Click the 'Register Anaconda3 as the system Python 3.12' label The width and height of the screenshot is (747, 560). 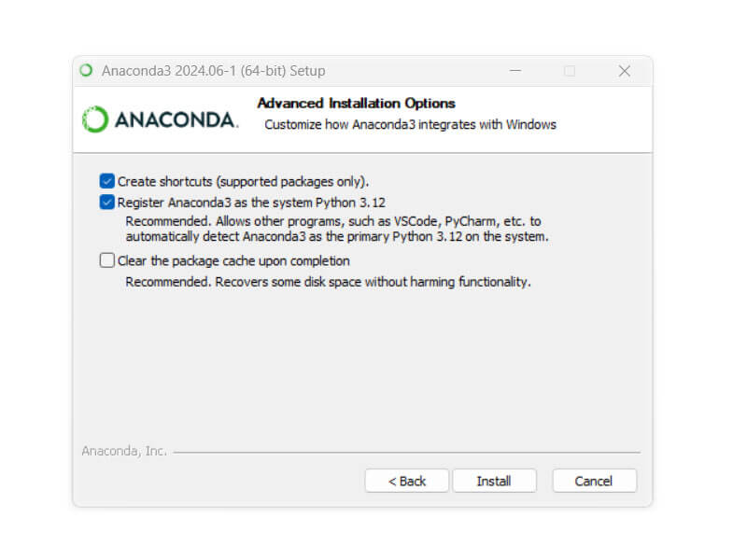point(251,203)
